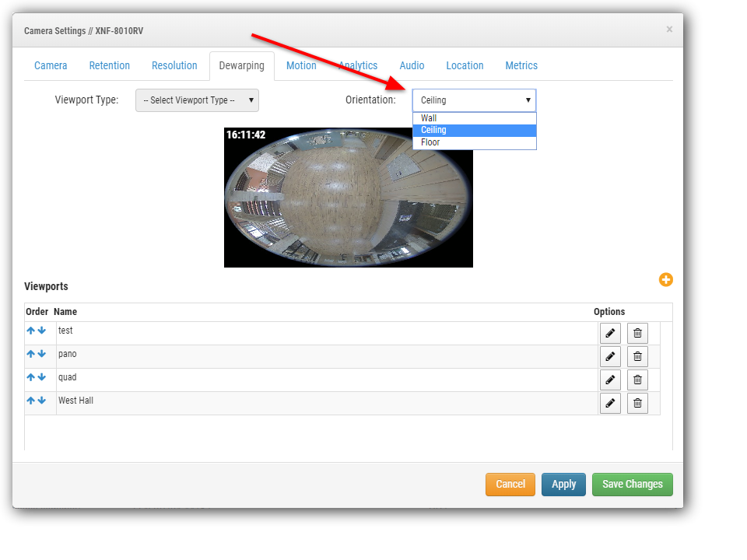747x560 pixels.
Task: Switch to the Motion tab
Action: click(x=301, y=65)
